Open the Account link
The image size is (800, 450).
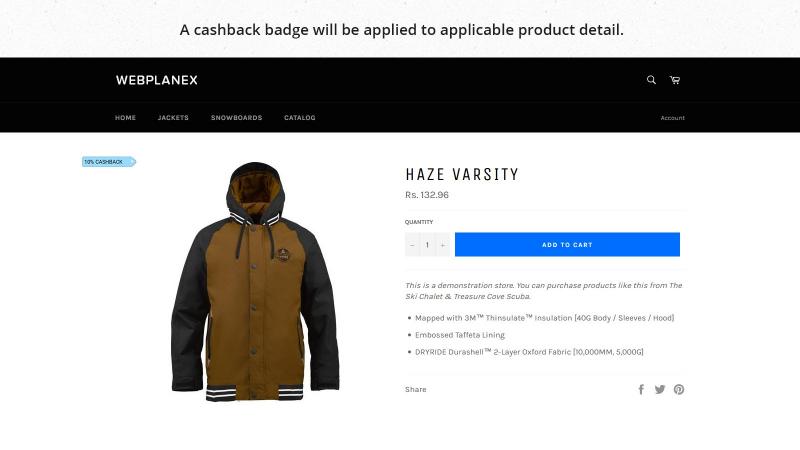coord(672,118)
